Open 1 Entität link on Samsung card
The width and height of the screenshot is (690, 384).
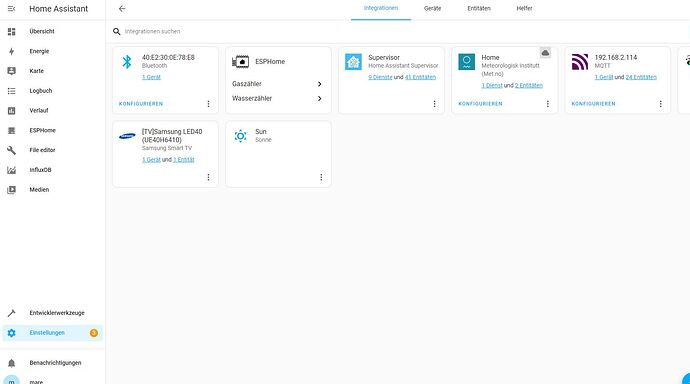184,160
